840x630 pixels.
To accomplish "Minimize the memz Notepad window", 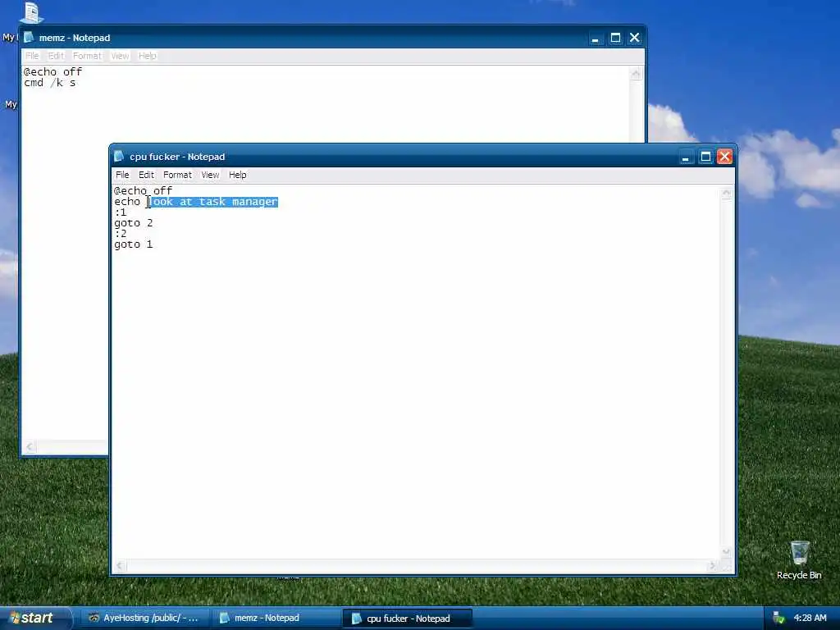I will pos(596,38).
